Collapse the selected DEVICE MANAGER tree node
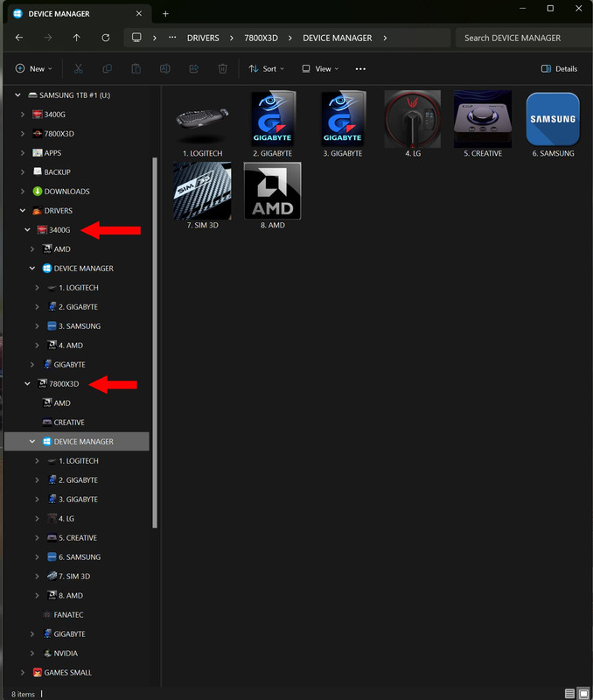Image resolution: width=593 pixels, height=700 pixels. pos(32,441)
